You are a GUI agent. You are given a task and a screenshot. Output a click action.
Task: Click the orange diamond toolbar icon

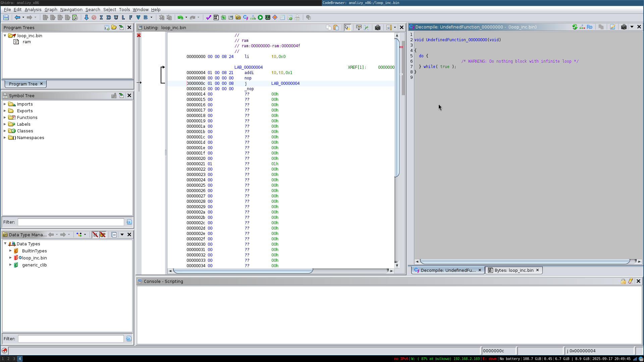coord(275,17)
